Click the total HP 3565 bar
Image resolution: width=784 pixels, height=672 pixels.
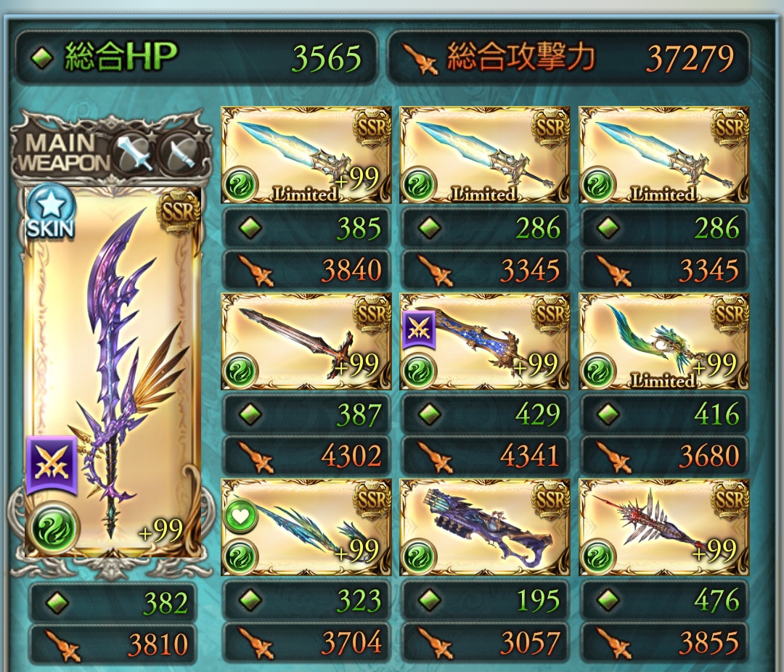coord(196,57)
